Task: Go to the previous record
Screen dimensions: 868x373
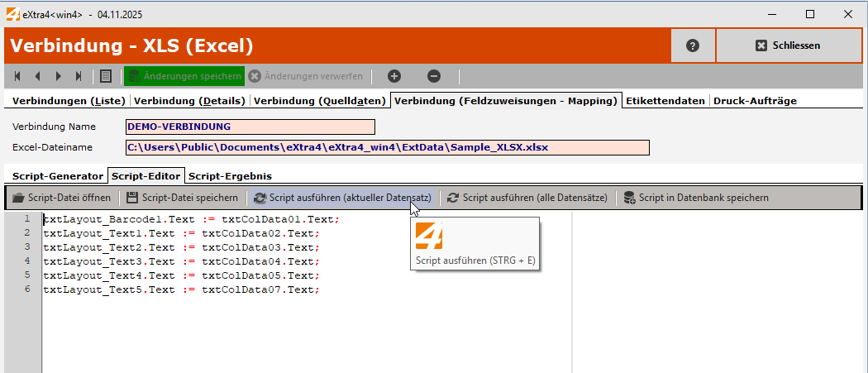Action: tap(38, 76)
